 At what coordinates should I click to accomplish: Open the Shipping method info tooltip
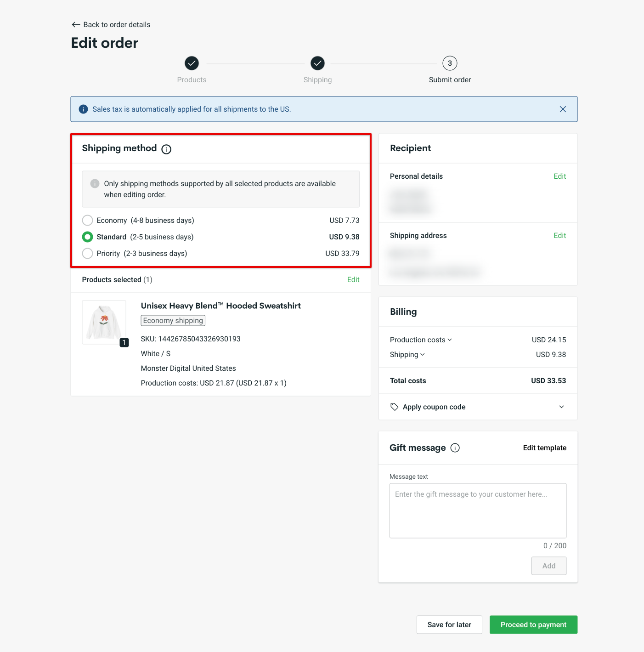[166, 149]
